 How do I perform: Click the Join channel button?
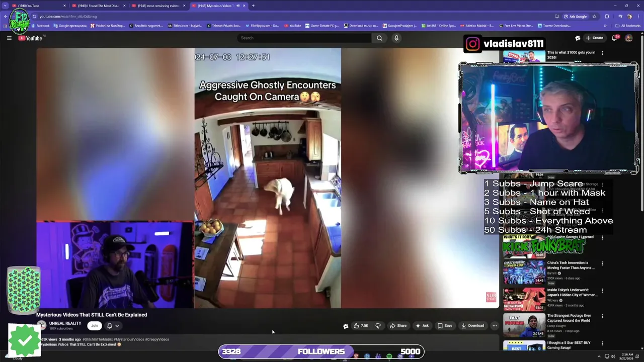click(x=94, y=326)
